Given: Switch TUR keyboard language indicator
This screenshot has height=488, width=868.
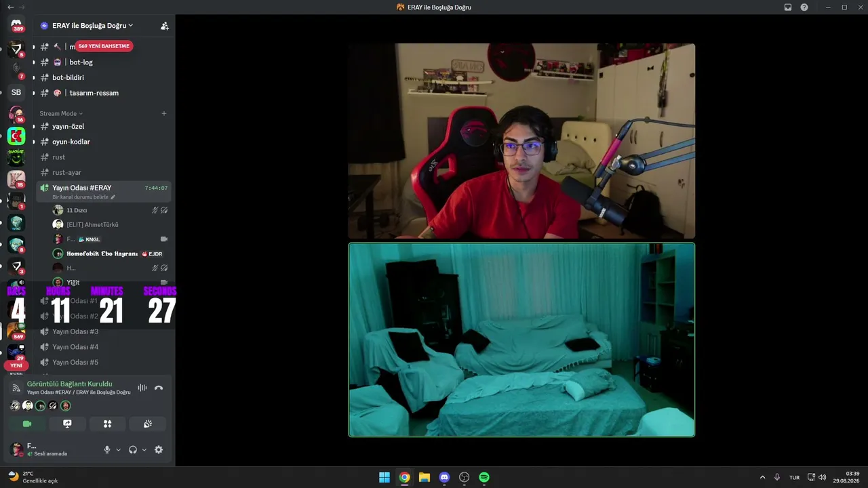Looking at the screenshot, I should tap(794, 478).
